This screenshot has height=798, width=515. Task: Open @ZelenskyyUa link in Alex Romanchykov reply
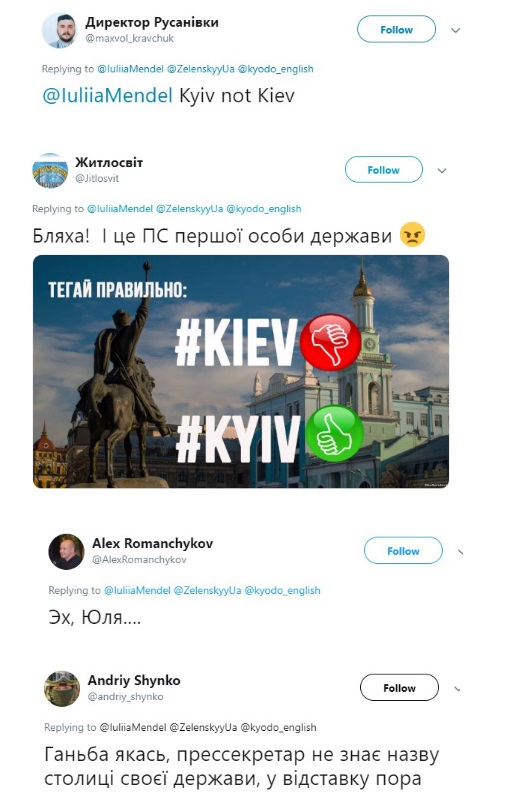(207, 590)
